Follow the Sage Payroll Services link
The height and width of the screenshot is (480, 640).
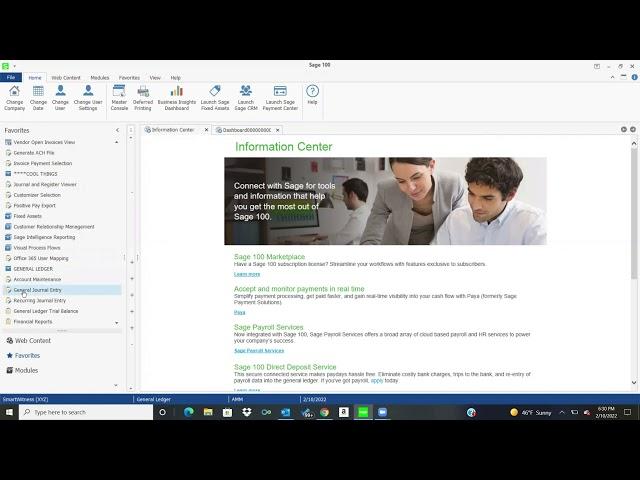click(x=259, y=351)
